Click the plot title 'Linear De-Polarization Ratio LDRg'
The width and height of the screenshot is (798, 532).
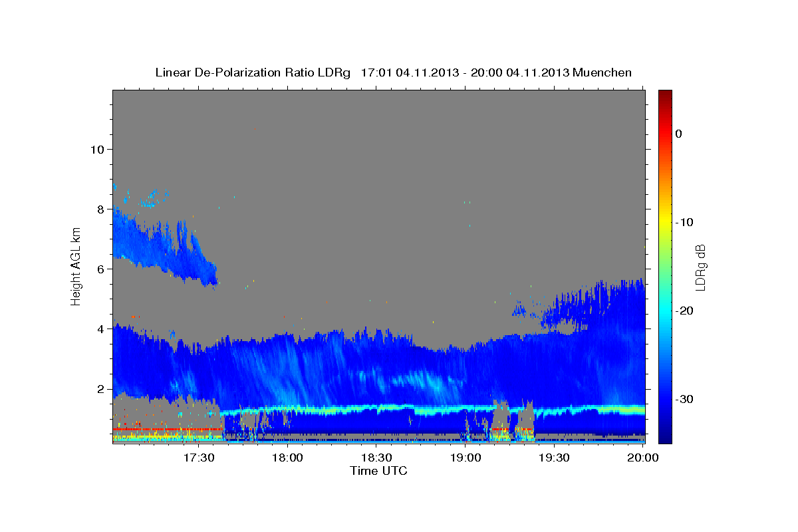(x=252, y=72)
